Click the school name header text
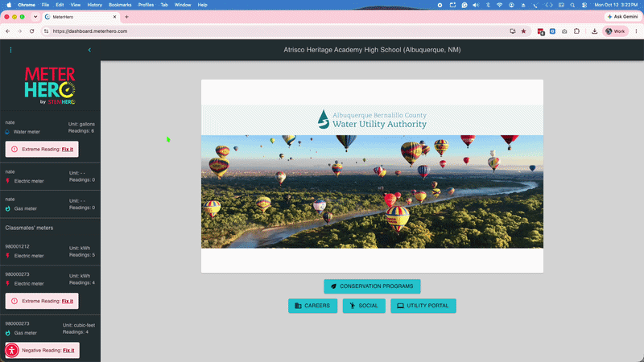This screenshot has height=362, width=644. click(x=372, y=50)
